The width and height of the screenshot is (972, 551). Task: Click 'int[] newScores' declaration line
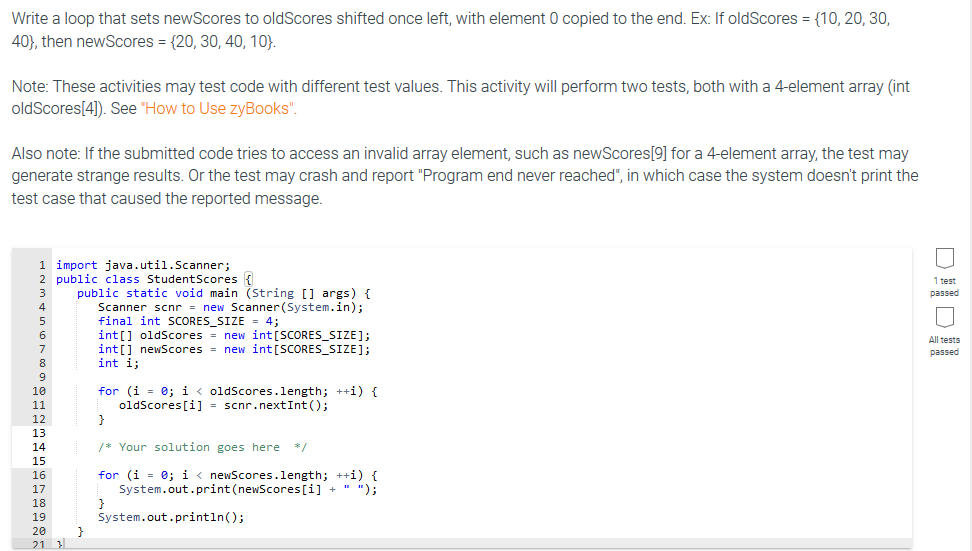[x=234, y=349]
